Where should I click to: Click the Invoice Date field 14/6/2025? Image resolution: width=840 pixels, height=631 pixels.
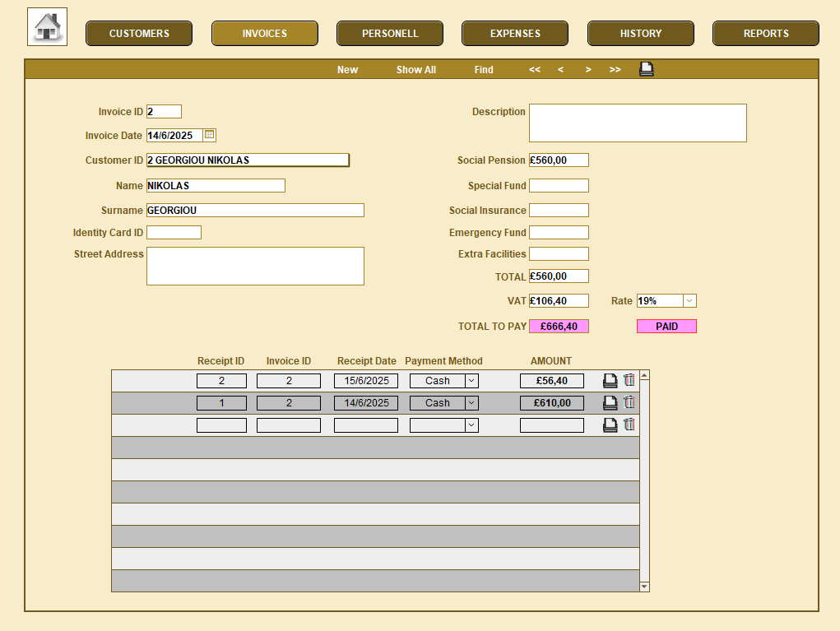point(174,135)
